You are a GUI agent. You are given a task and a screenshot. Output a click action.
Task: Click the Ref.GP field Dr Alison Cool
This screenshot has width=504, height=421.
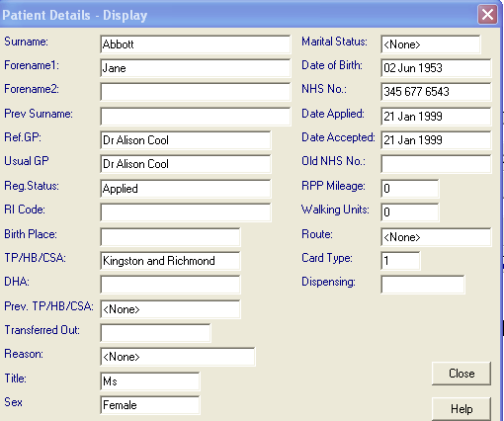pyautogui.click(x=186, y=140)
